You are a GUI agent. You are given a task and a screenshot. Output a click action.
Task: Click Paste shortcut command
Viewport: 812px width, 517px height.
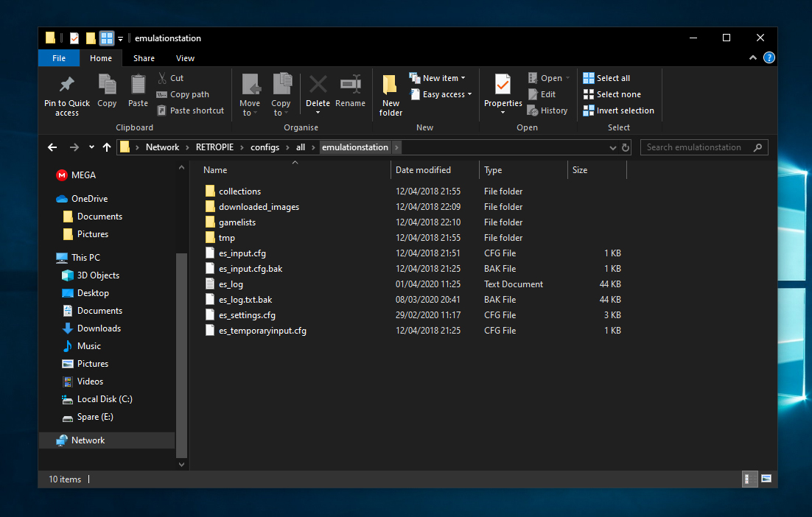point(191,110)
